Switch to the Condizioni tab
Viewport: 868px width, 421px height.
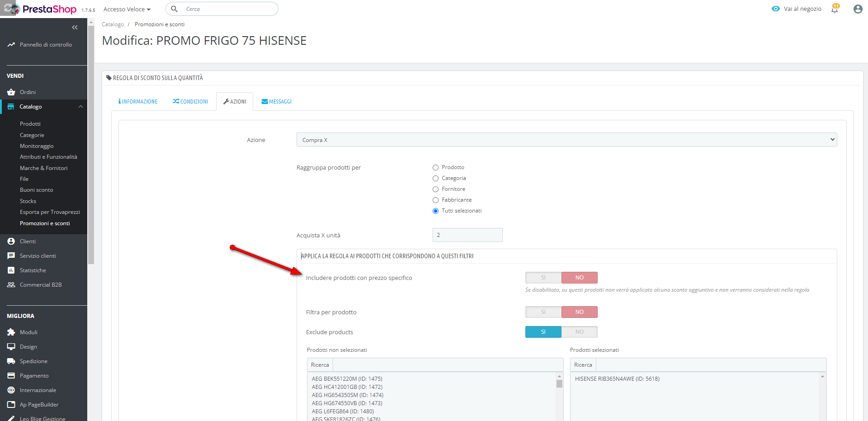coord(190,102)
